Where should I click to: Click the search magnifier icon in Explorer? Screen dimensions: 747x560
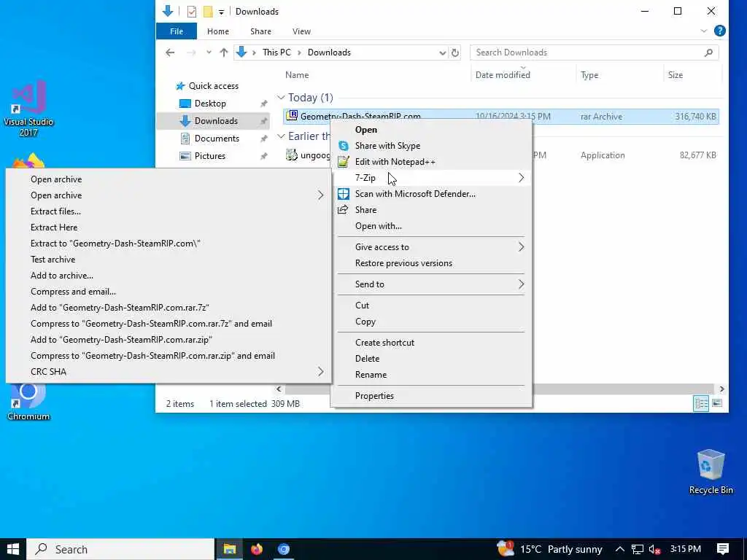708,52
